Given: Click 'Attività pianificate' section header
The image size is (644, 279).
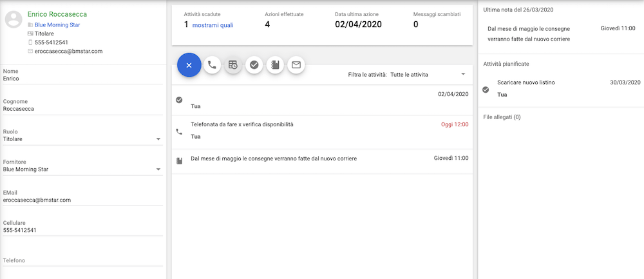Looking at the screenshot, I should click(506, 64).
